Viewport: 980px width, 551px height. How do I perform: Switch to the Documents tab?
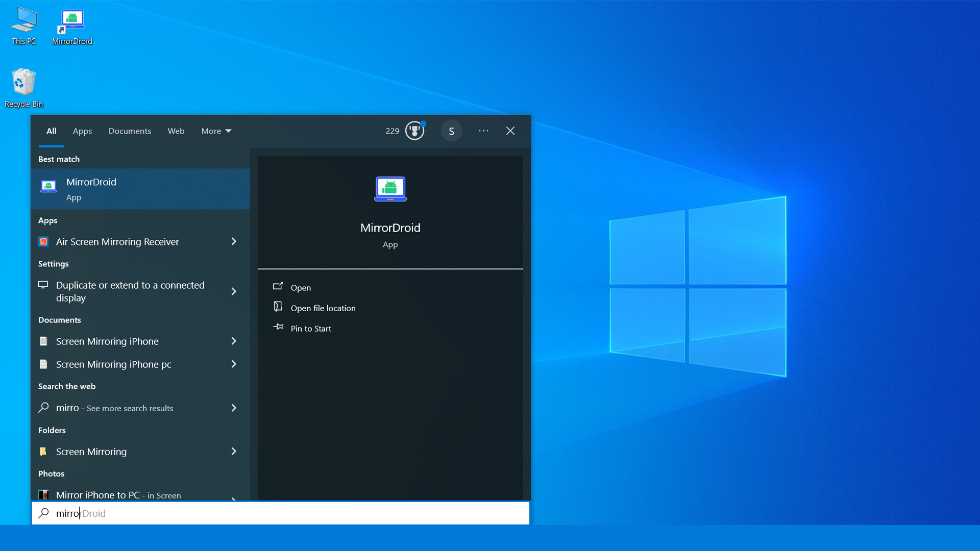click(130, 131)
